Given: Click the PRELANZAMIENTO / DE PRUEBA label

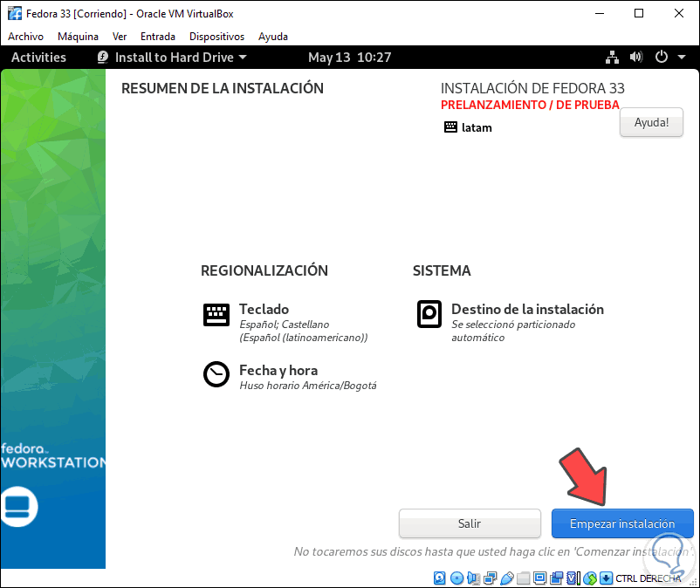Looking at the screenshot, I should coord(530,105).
